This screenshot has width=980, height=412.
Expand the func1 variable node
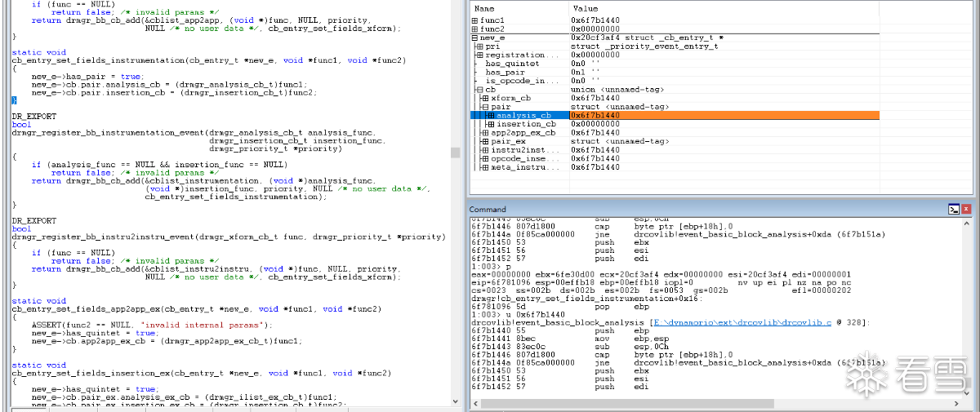pyautogui.click(x=475, y=20)
